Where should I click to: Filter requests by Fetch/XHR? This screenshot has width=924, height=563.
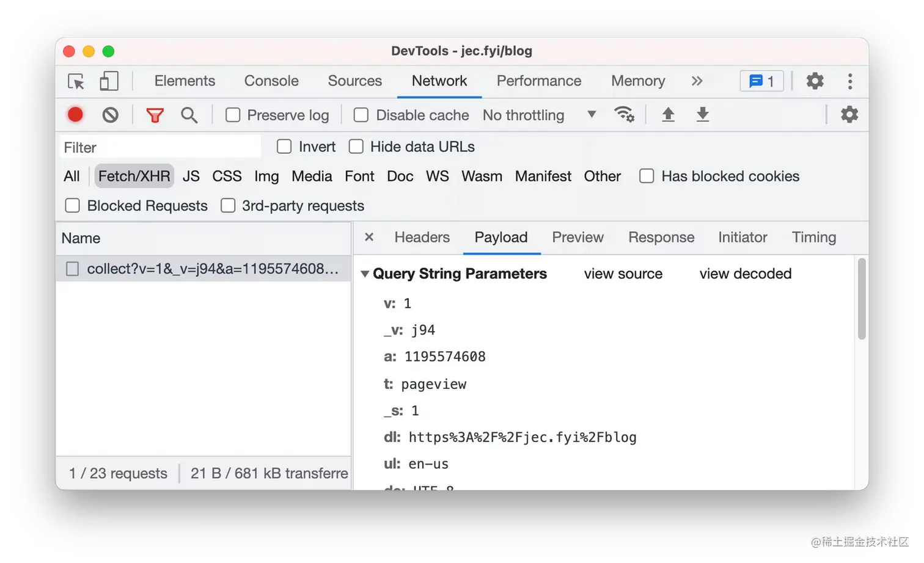pos(134,176)
